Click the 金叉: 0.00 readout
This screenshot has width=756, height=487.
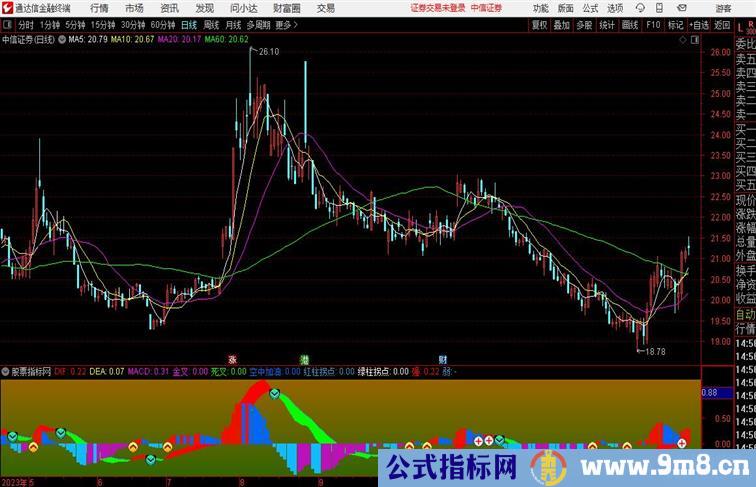tap(190, 372)
